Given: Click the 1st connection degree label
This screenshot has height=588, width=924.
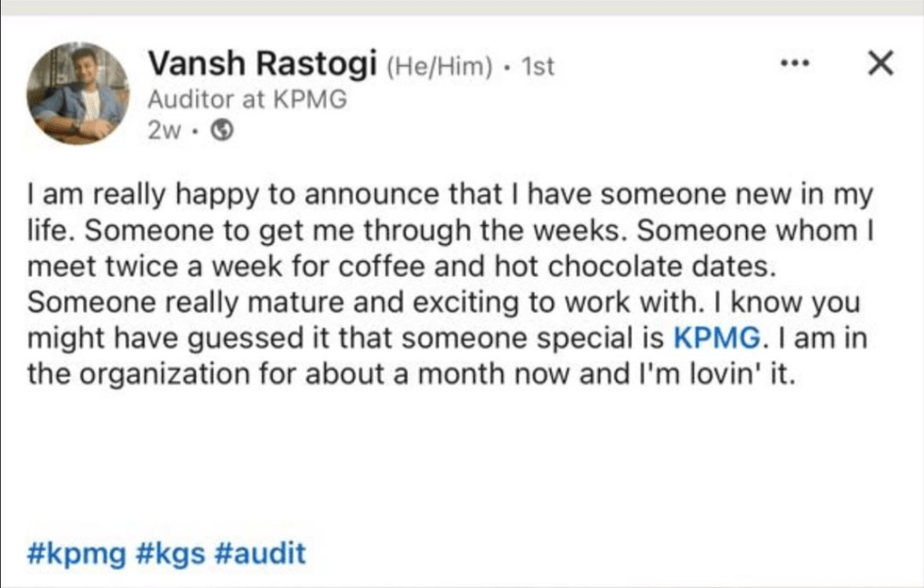Looking at the screenshot, I should click(537, 68).
